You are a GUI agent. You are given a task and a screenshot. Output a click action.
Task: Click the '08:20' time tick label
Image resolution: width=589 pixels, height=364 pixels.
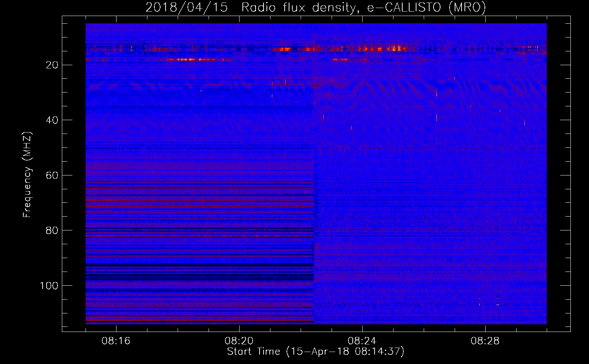point(239,341)
